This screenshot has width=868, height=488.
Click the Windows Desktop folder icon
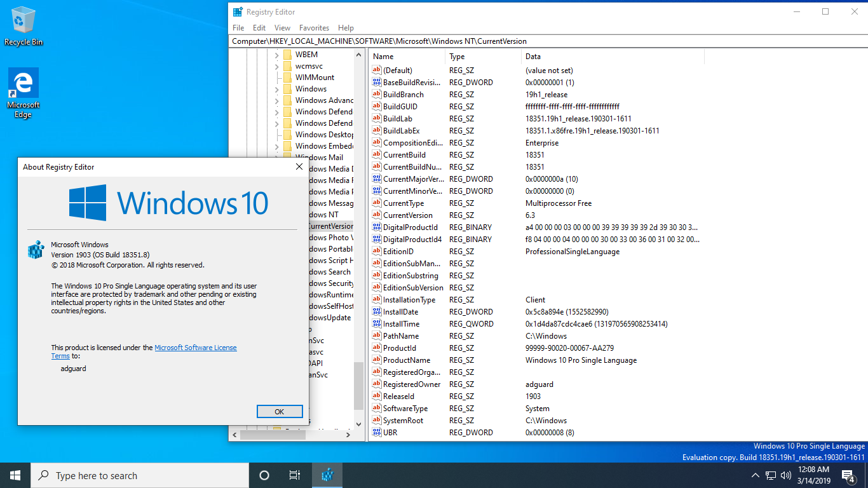pos(287,135)
